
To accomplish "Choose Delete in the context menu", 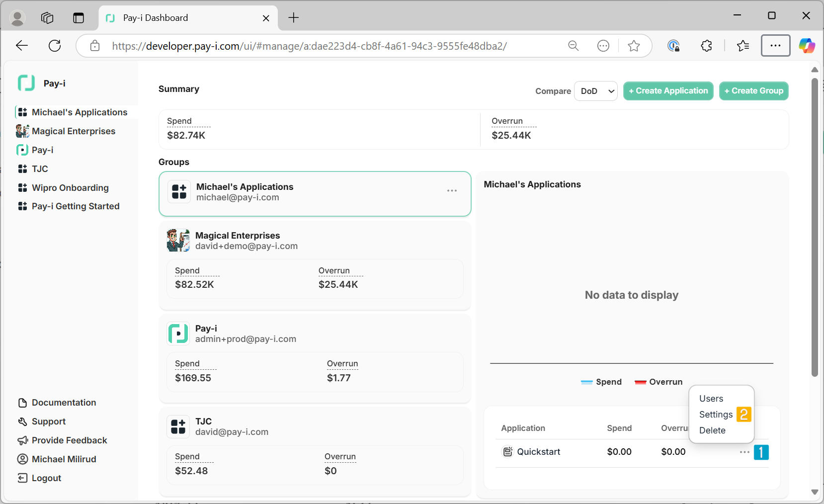I will coord(712,430).
